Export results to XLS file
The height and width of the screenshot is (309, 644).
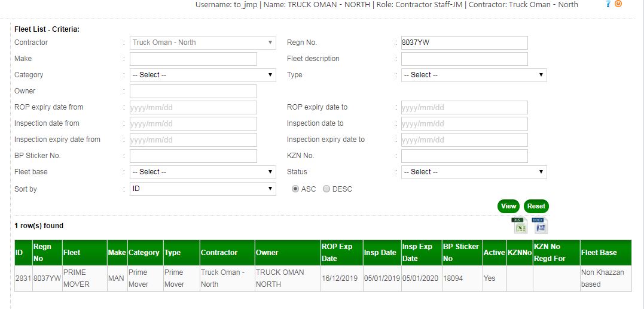tap(519, 226)
